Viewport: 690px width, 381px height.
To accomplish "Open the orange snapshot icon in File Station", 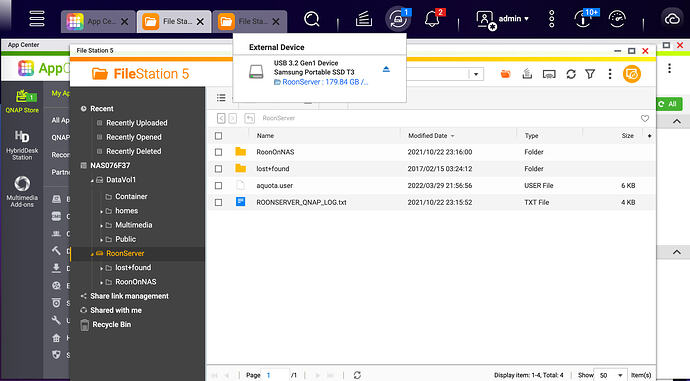I will click(x=631, y=74).
